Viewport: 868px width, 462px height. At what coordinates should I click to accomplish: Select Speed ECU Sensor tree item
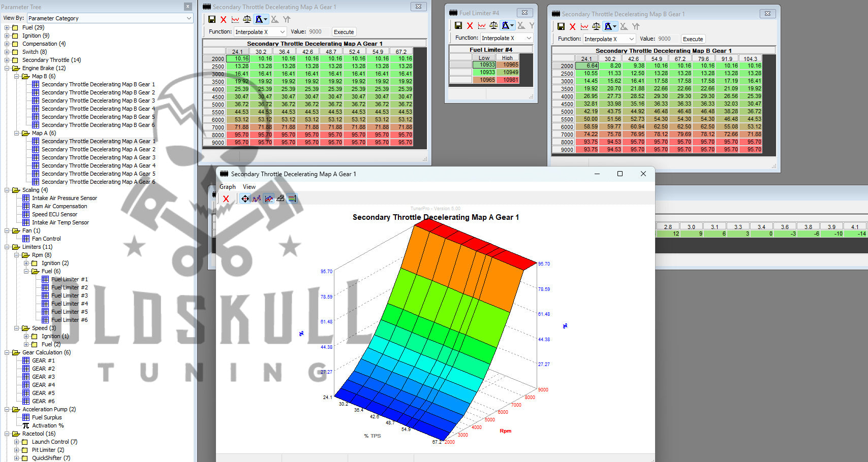[54, 214]
